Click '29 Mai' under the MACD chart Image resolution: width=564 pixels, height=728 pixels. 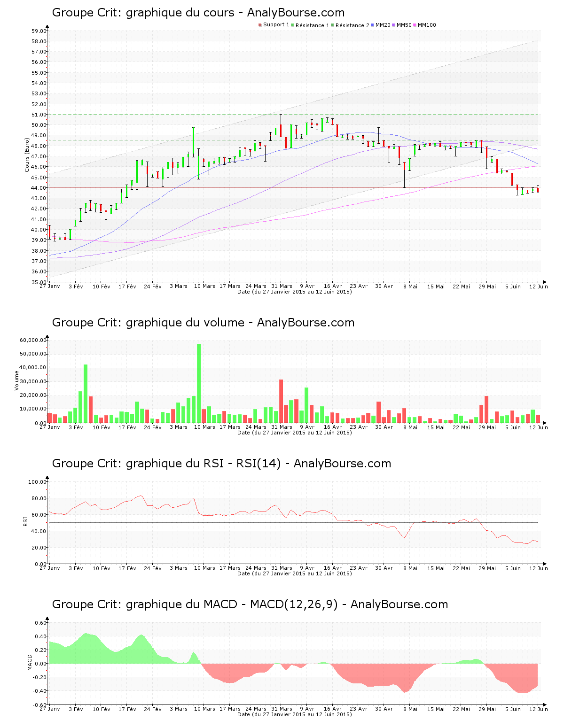(487, 709)
